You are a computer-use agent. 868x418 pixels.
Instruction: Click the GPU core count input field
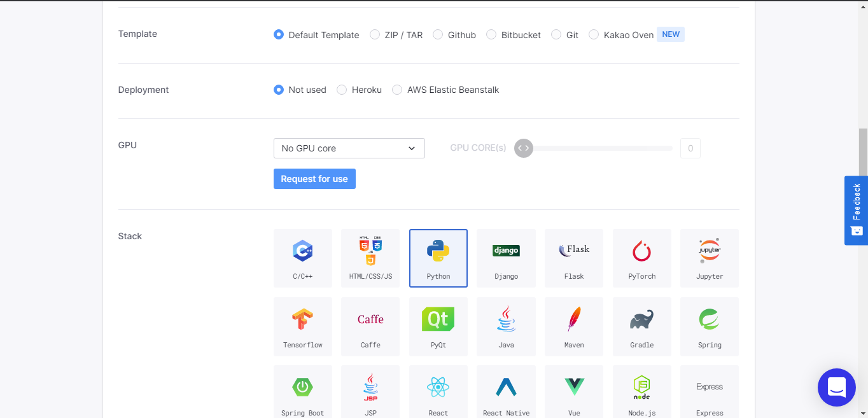[x=690, y=148]
